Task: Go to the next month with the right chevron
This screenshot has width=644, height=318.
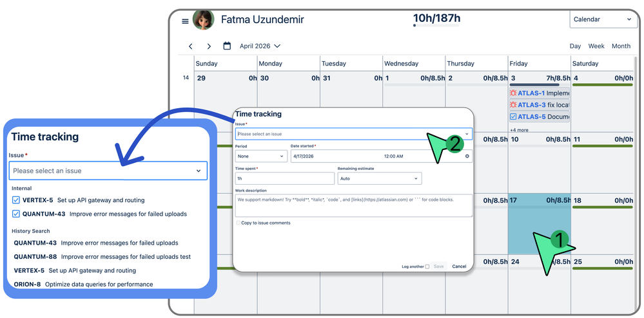Action: 209,46
